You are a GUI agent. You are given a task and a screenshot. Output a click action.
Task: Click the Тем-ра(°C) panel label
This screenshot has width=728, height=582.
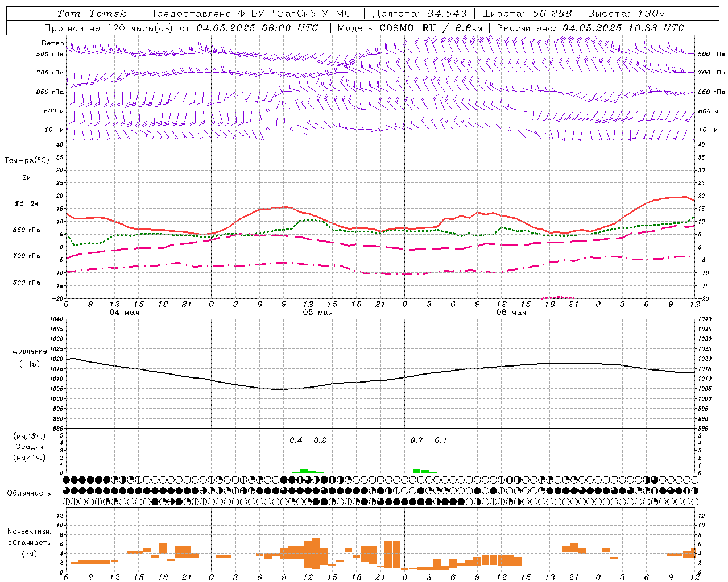coord(27,161)
